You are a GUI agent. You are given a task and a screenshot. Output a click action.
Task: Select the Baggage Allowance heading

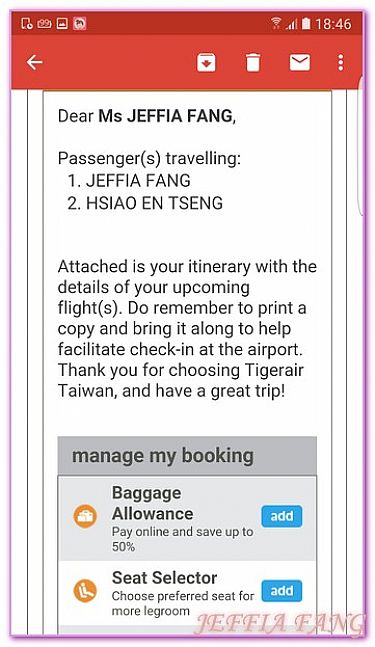click(x=152, y=503)
